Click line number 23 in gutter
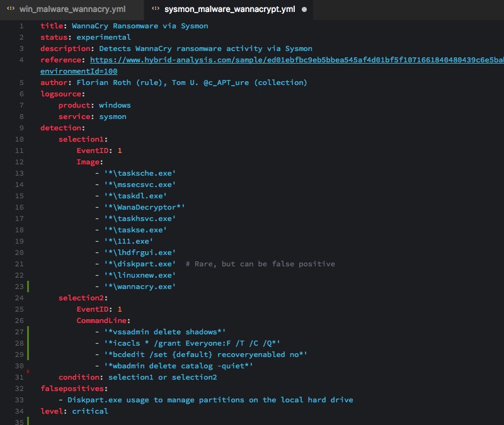This screenshot has height=425, width=504. click(x=20, y=286)
